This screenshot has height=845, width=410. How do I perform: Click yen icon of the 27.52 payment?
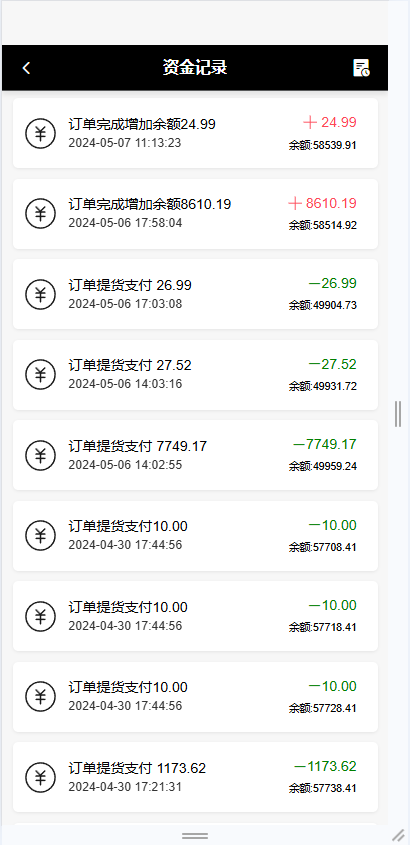coord(40,375)
